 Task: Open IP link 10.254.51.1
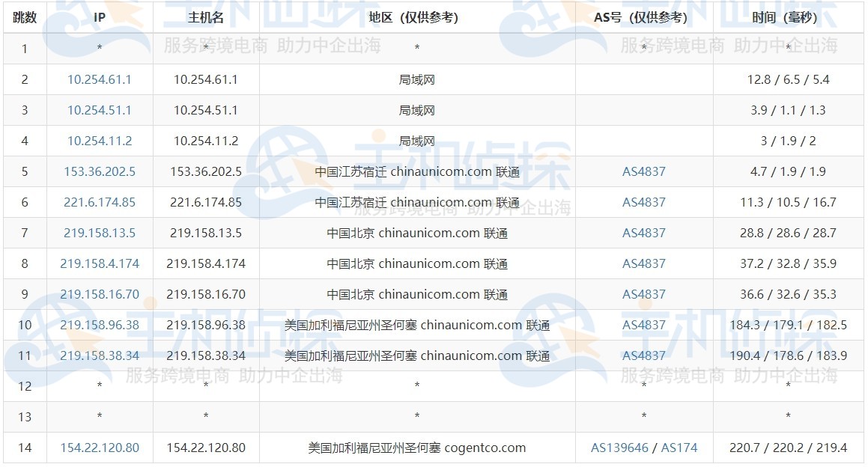coord(100,110)
